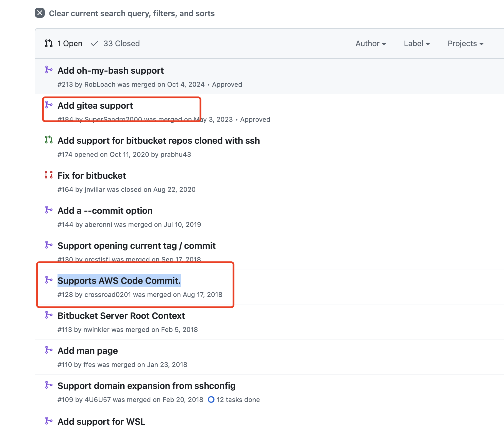
Task: Click merged icon beside Add oh-my-bash support
Action: [49, 69]
